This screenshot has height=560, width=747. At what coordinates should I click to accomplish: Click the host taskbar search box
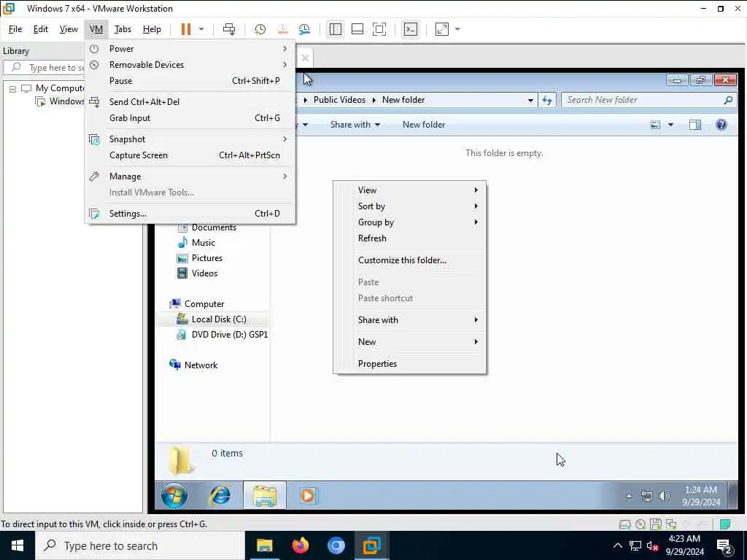click(139, 545)
